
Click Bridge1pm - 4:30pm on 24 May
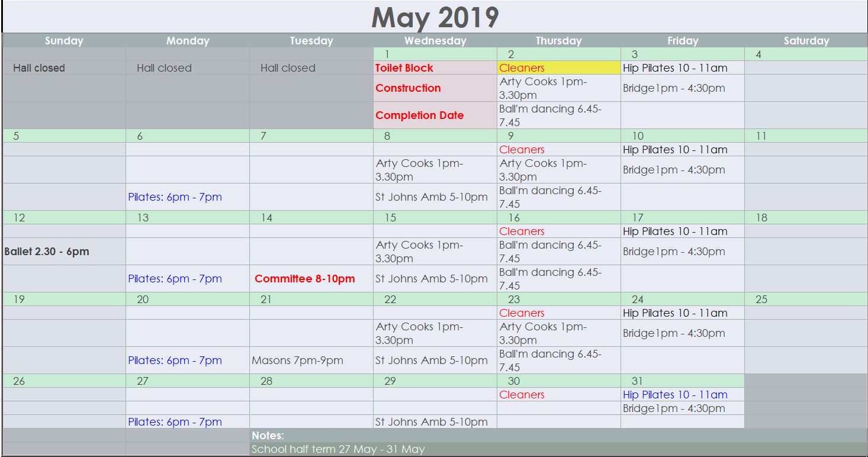tap(674, 333)
